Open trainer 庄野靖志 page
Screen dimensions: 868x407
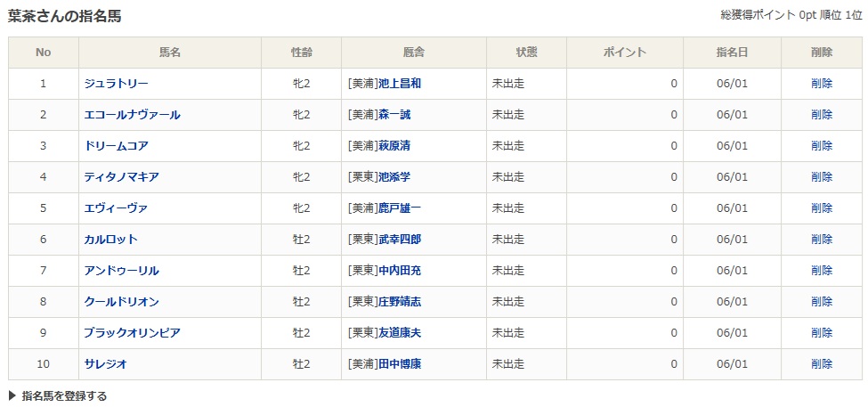click(400, 302)
